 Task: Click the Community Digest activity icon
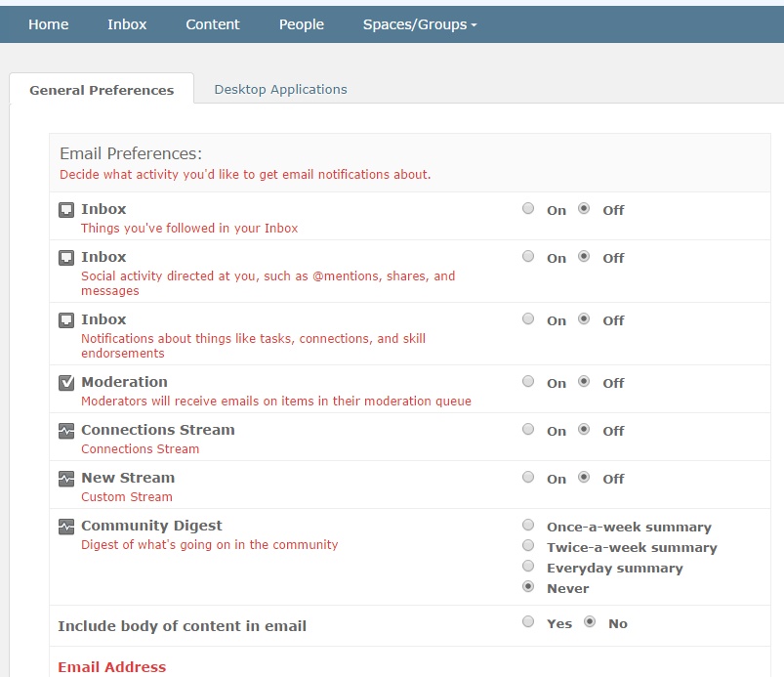(66, 527)
